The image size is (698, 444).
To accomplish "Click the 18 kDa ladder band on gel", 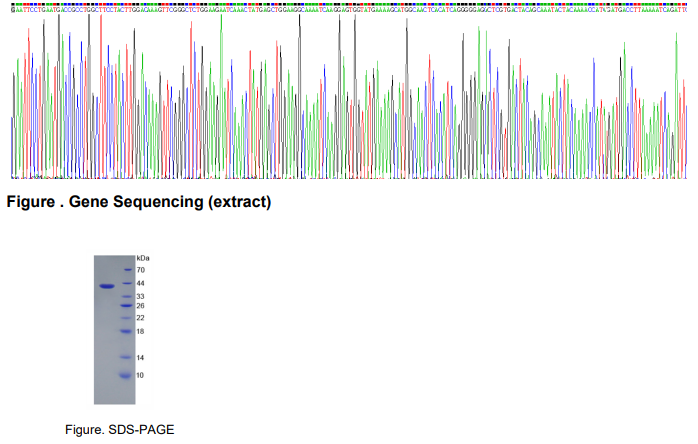I will point(125,331).
